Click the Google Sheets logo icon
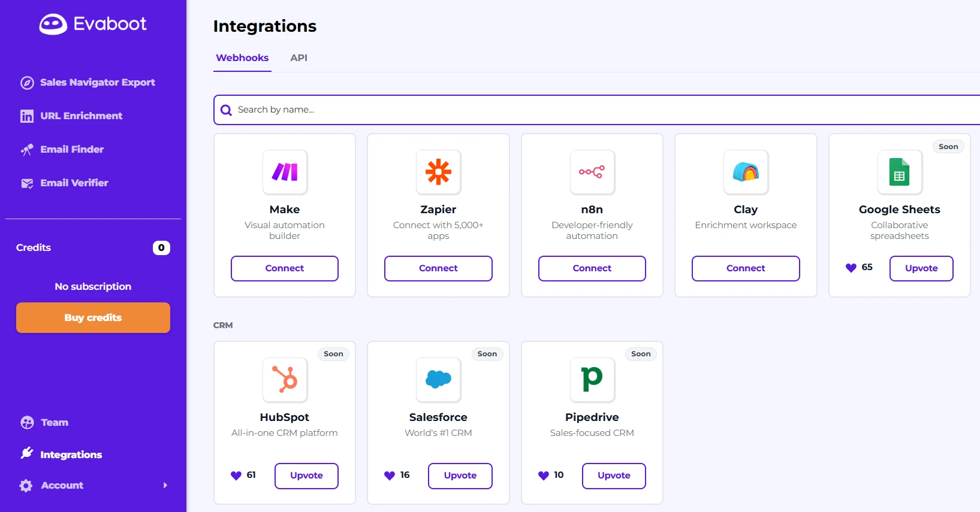Image resolution: width=980 pixels, height=512 pixels. [900, 172]
